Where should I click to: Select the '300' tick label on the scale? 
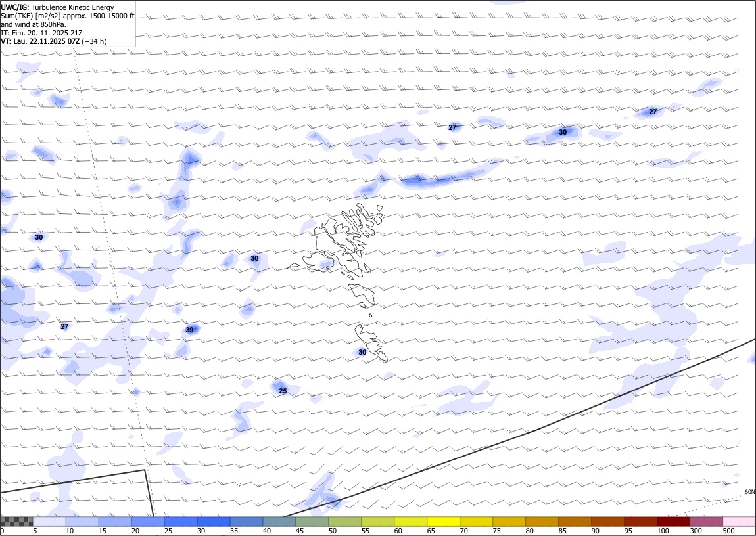click(696, 531)
